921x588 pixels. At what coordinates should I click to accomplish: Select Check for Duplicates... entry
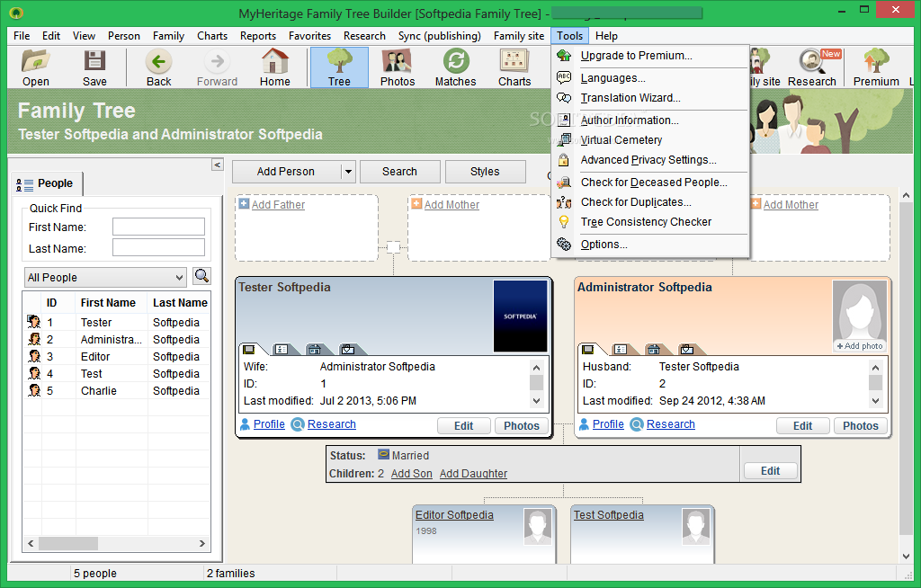(x=650, y=202)
